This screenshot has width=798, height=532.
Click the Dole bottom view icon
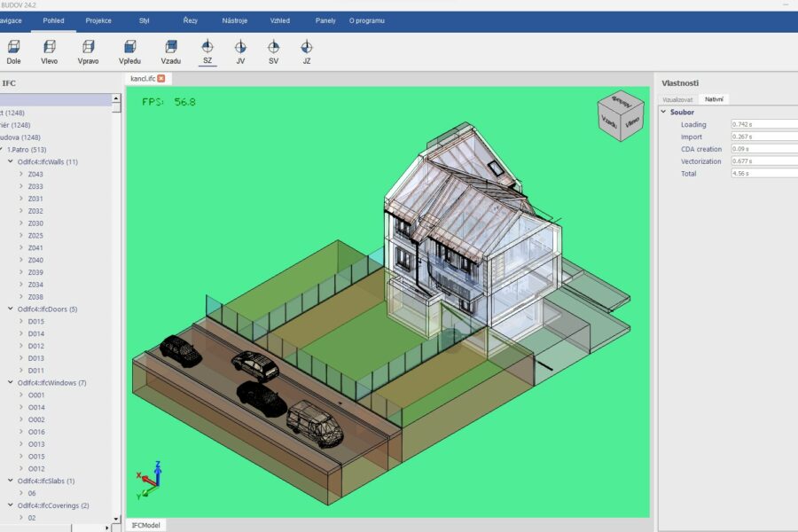tap(13, 48)
